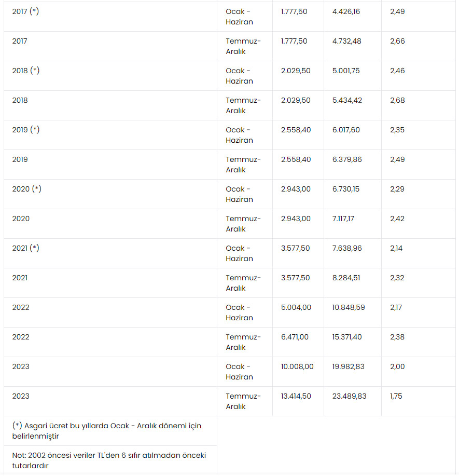The image size is (459, 476).
Task: Select the 13.414,50 cell
Action: tap(296, 396)
